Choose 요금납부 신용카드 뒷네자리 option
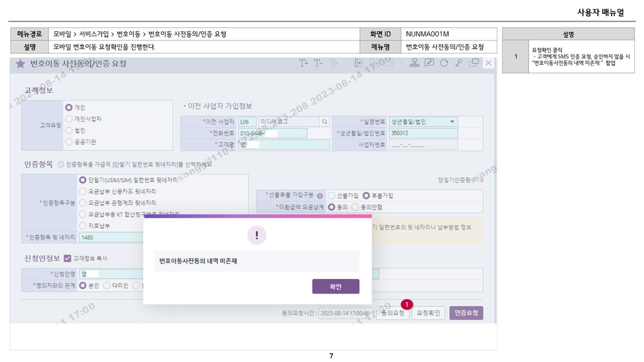 [83, 192]
